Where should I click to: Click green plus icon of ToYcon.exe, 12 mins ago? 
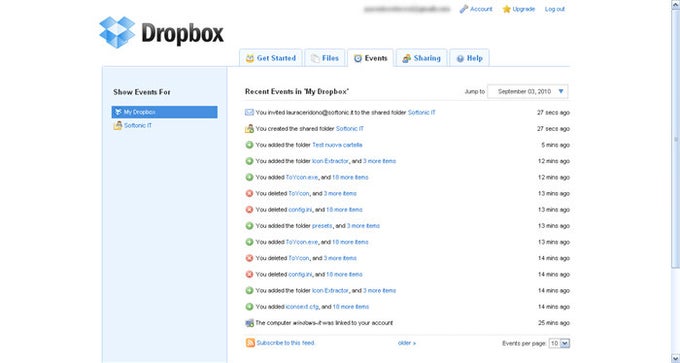(249, 177)
